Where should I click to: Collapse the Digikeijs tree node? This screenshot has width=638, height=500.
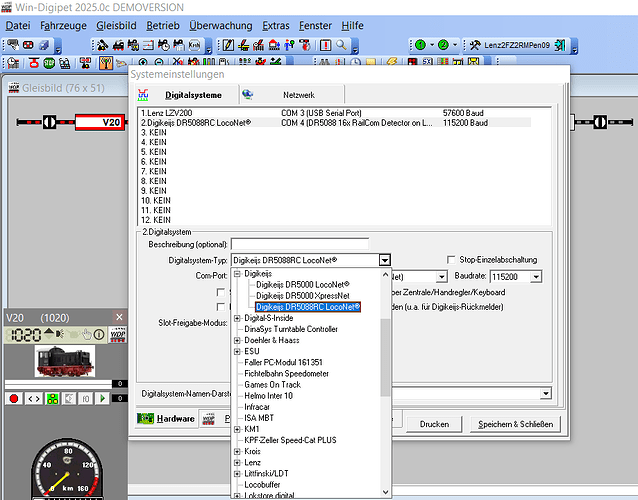pos(237,274)
